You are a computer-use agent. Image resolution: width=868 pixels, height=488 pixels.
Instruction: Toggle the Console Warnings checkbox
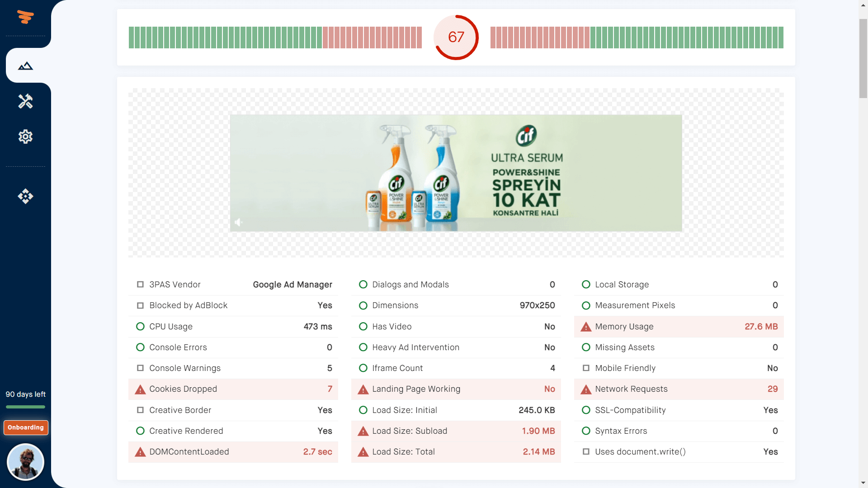click(x=140, y=368)
